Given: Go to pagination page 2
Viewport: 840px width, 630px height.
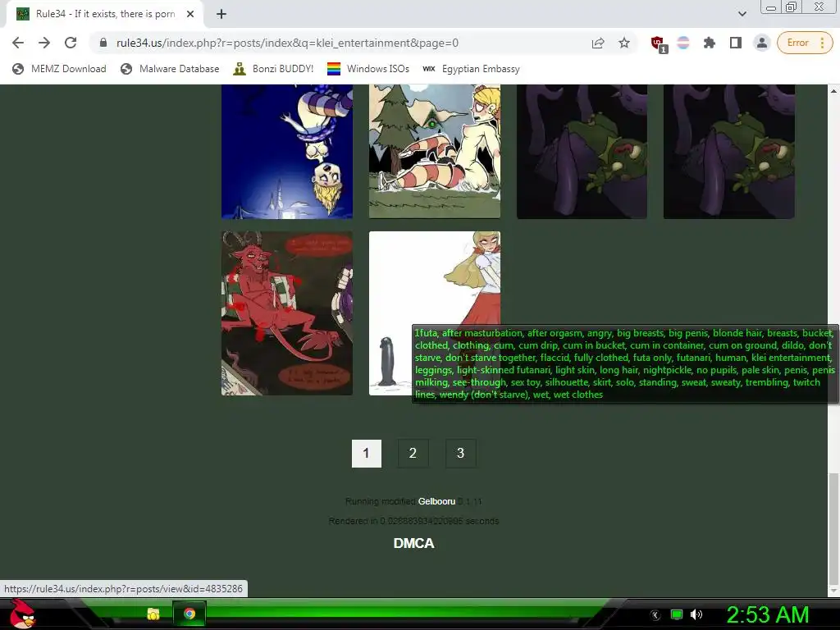Looking at the screenshot, I should tap(413, 453).
